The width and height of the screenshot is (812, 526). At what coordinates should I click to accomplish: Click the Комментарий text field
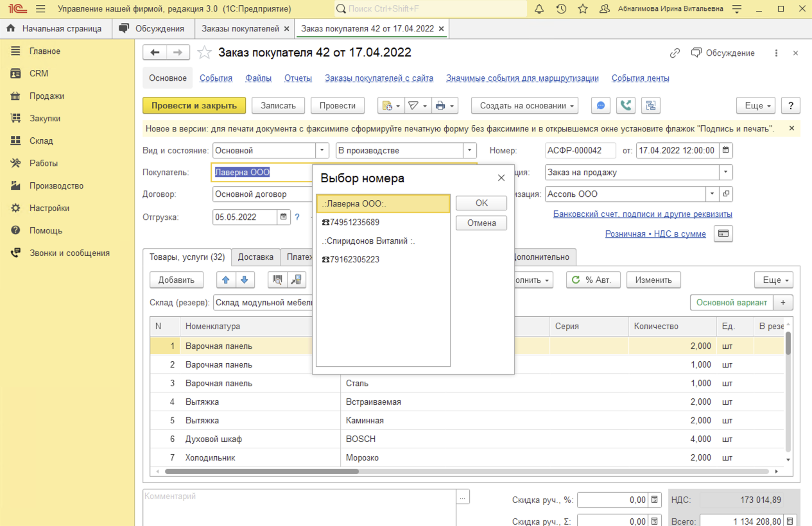point(299,507)
